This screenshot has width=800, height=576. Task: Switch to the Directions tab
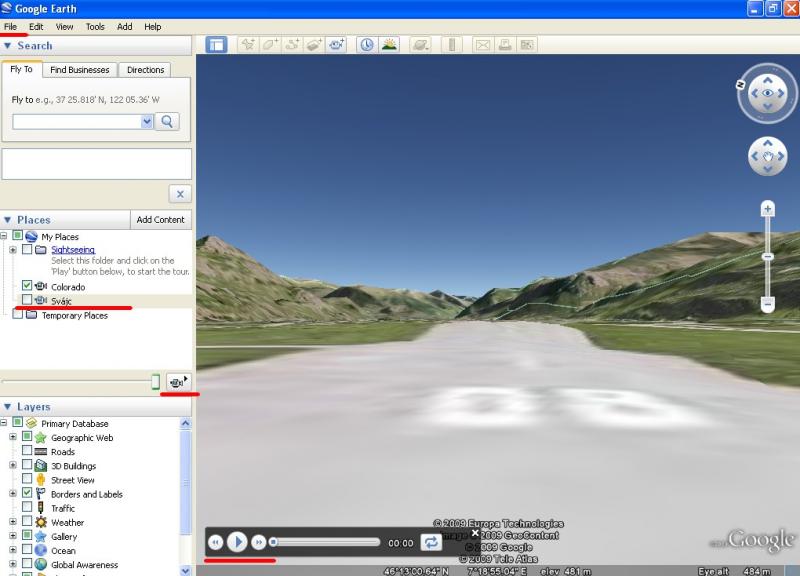[146, 70]
